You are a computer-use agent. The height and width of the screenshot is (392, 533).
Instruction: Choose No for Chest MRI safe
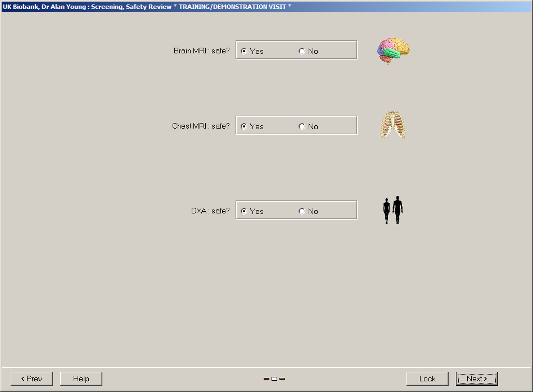[x=302, y=126]
